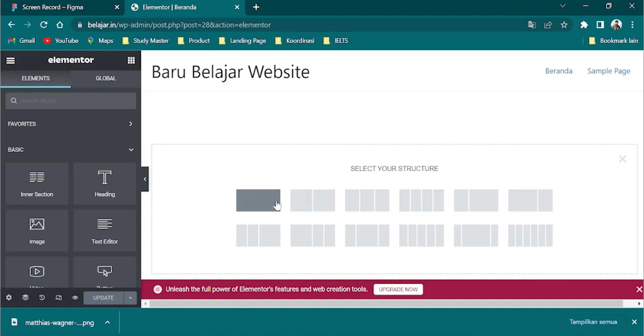644x336 pixels.
Task: Click the Search Widget input field
Action: coord(71,101)
